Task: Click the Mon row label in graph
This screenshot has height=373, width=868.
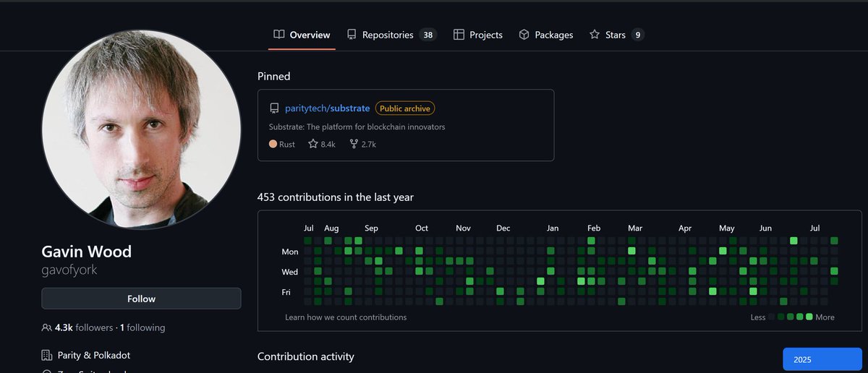Action: 289,252
